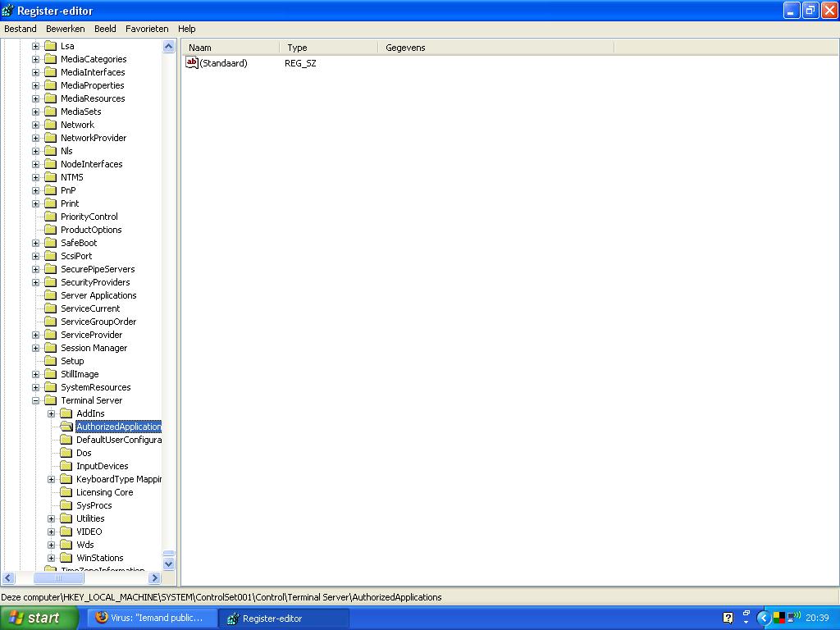
Task: Open the Bewerken menu
Action: [66, 29]
